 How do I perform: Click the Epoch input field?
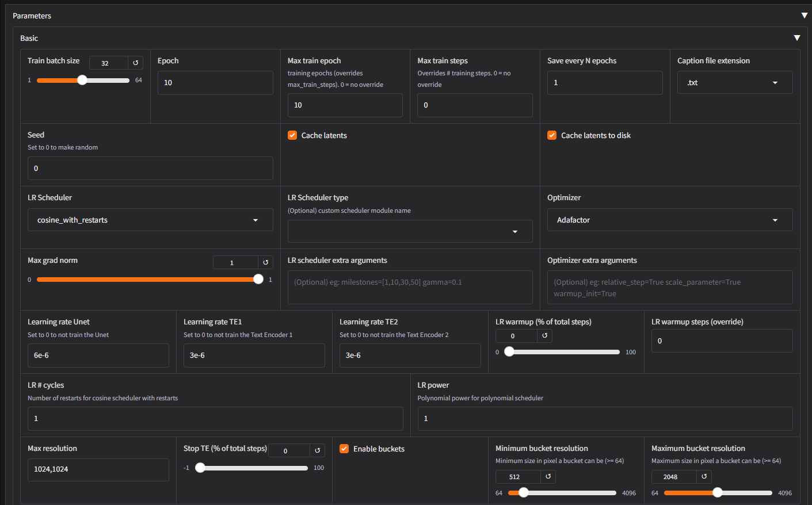coord(215,83)
